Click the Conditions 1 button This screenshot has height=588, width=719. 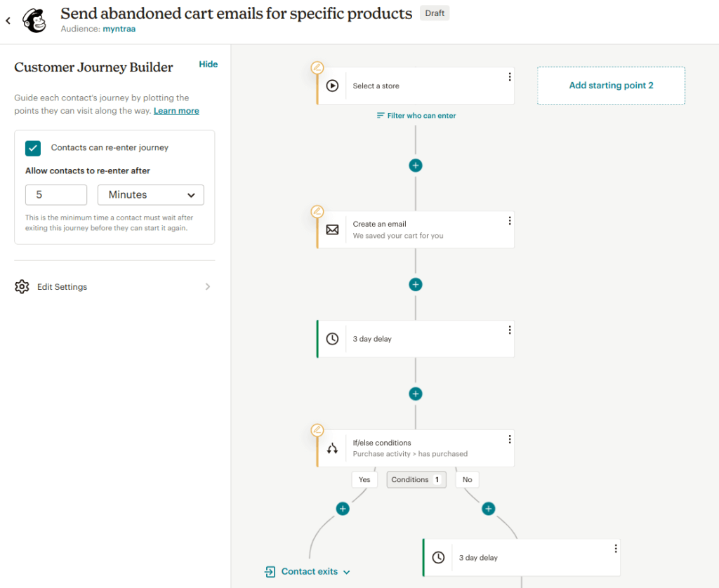(x=416, y=479)
